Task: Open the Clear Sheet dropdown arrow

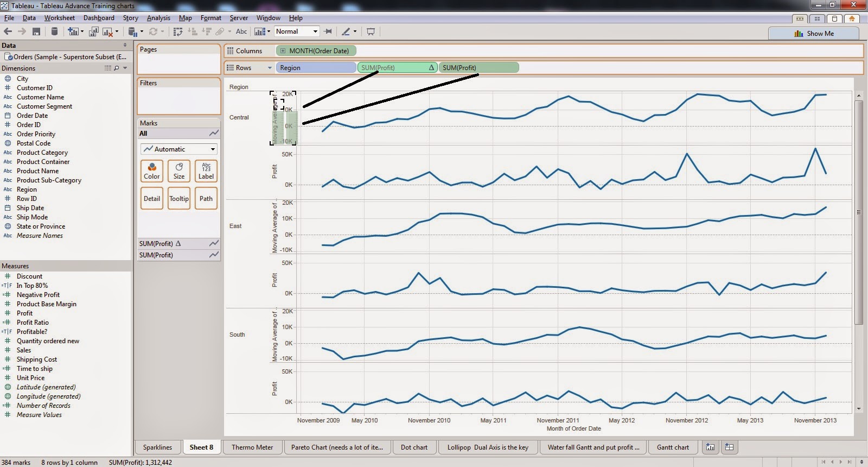Action: pos(117,31)
